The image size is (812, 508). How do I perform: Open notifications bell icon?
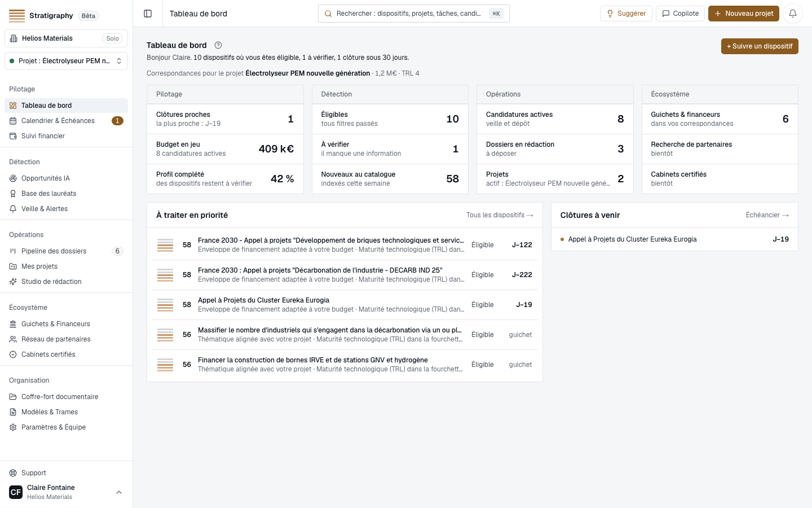point(792,14)
